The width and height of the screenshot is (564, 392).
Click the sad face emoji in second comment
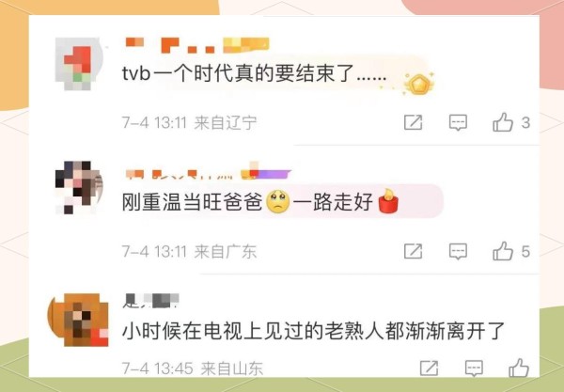pyautogui.click(x=277, y=201)
